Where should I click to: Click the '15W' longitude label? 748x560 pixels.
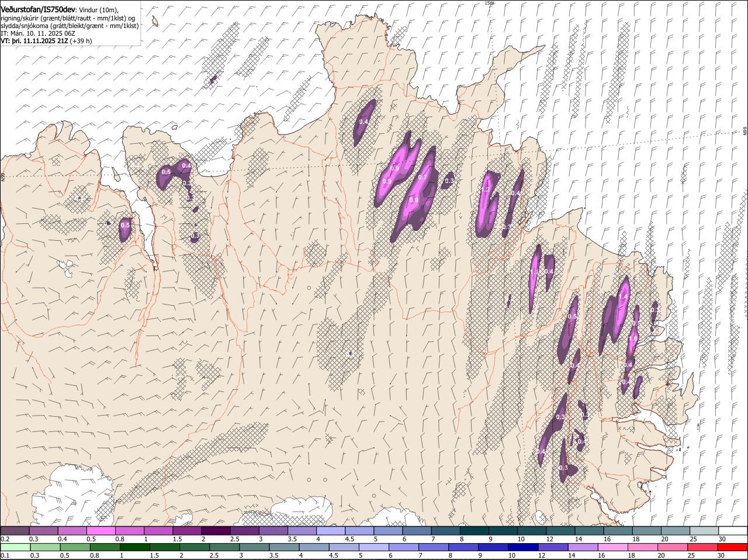(x=489, y=3)
